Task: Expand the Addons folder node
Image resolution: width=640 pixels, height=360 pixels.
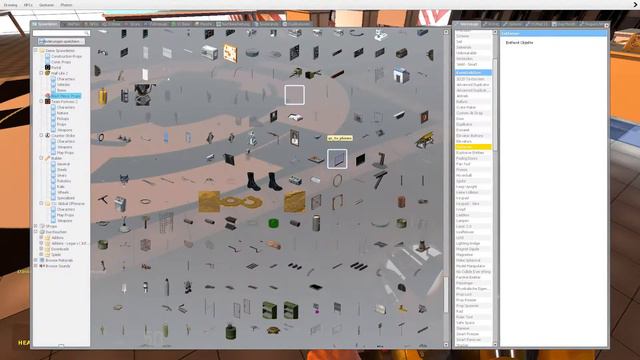Action: click(41, 237)
